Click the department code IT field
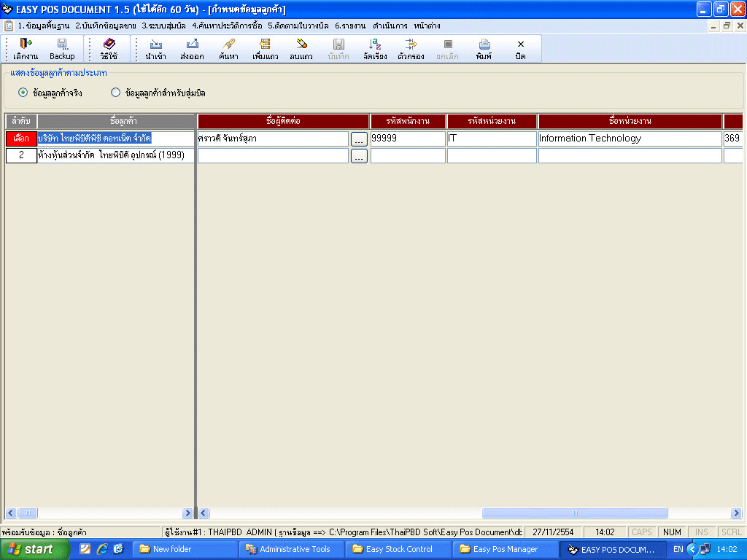Viewport: 747px width, 560px height. tap(492, 139)
